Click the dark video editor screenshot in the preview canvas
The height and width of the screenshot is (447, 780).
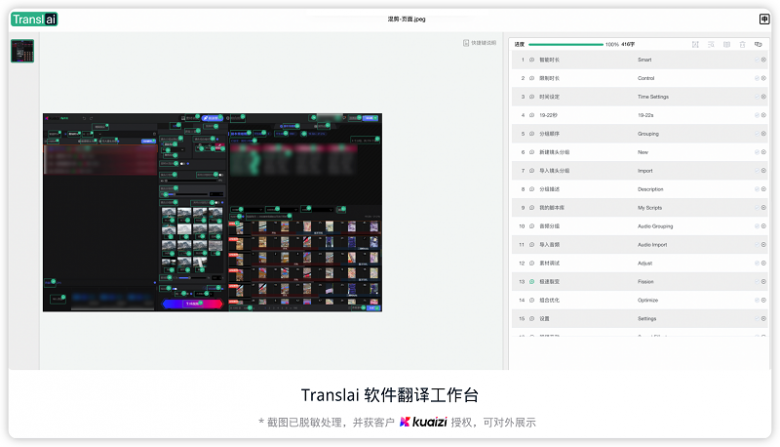(212, 212)
